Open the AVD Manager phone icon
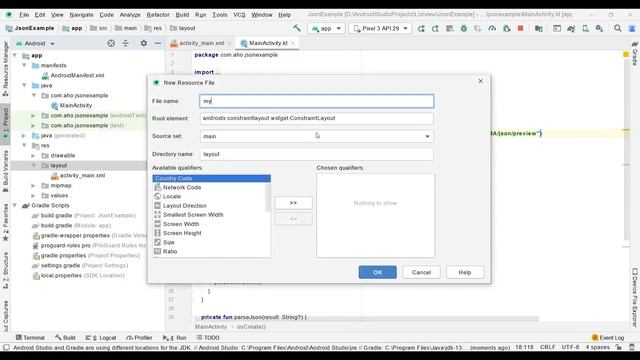 point(585,28)
